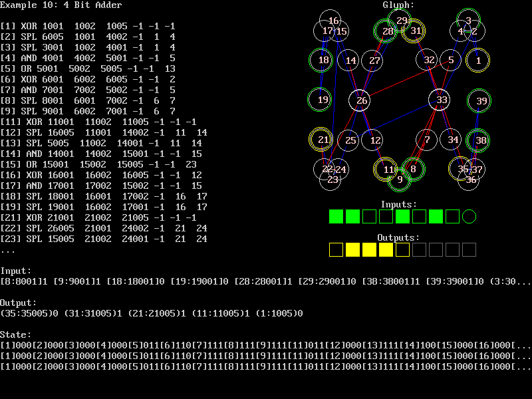Image resolution: width=532 pixels, height=399 pixels.
Task: Expand the first State row's trailing ellipsis
Action: point(522,345)
